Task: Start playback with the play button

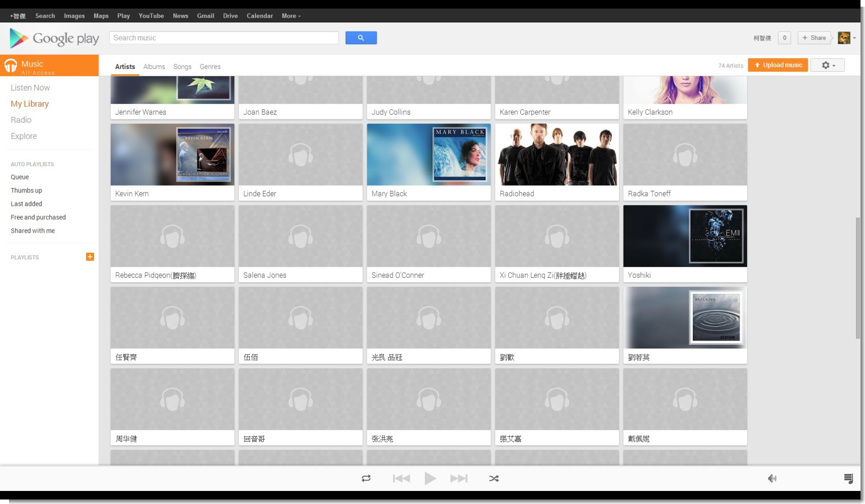Action: pyautogui.click(x=430, y=478)
